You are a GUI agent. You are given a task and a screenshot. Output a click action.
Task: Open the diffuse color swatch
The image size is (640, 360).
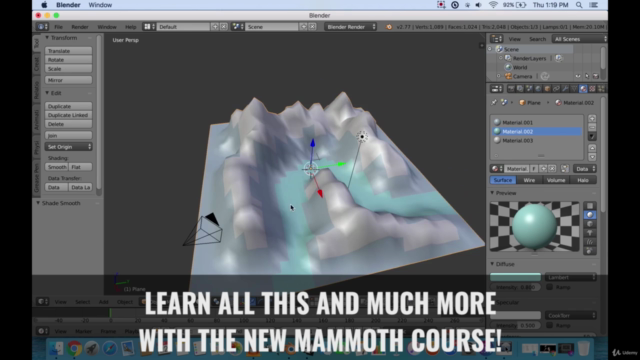(516, 277)
